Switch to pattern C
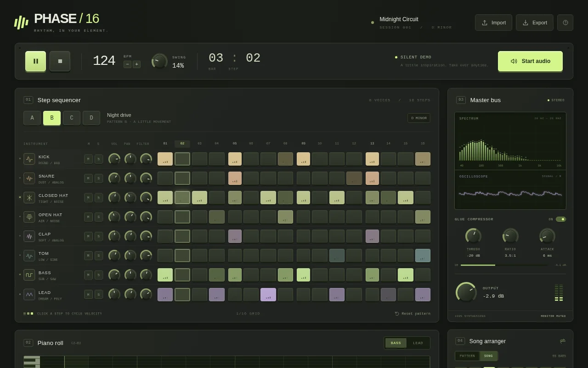 coord(72,118)
